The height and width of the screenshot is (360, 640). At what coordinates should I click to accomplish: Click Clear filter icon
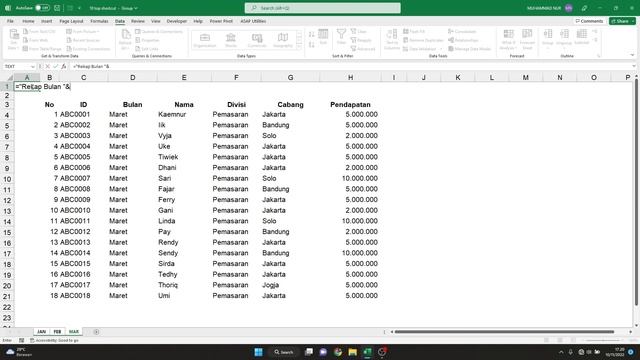353,31
